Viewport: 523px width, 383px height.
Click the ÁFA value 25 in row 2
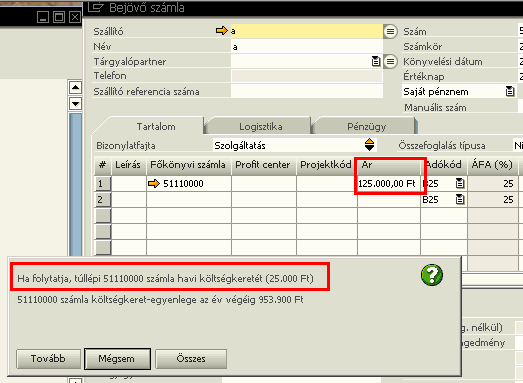point(493,200)
